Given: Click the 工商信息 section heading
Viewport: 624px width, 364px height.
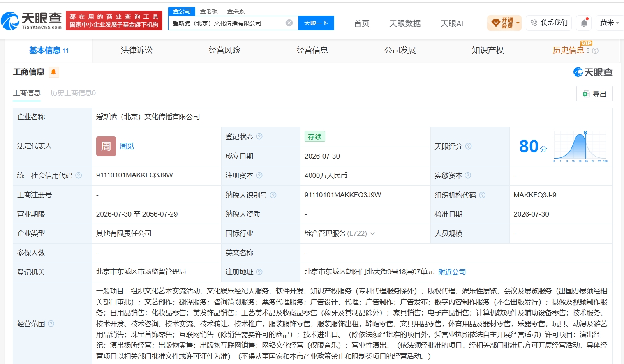Looking at the screenshot, I should [29, 72].
